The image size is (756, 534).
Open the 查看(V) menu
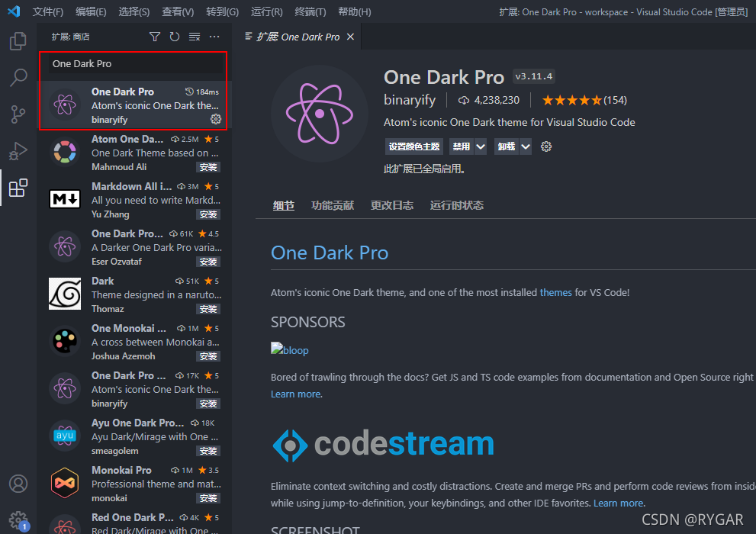pyautogui.click(x=178, y=11)
